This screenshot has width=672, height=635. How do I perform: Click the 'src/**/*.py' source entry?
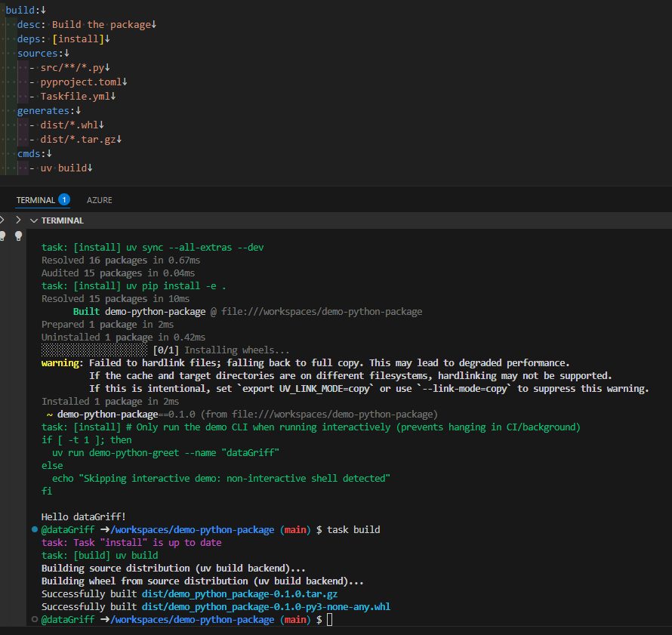pos(72,68)
